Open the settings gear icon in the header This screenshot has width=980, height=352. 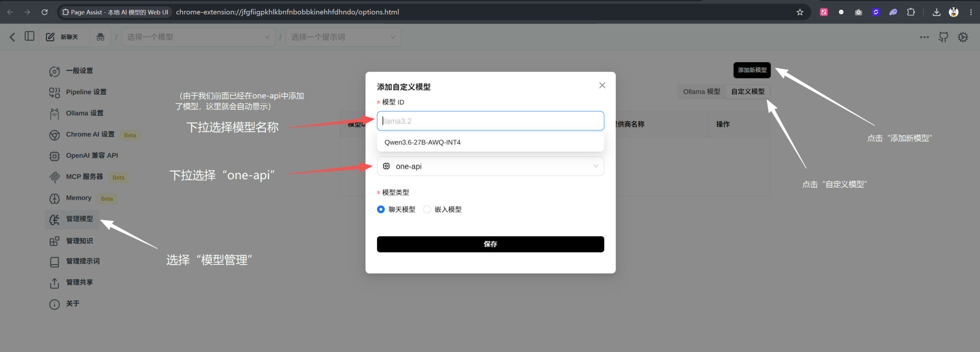pyautogui.click(x=963, y=37)
